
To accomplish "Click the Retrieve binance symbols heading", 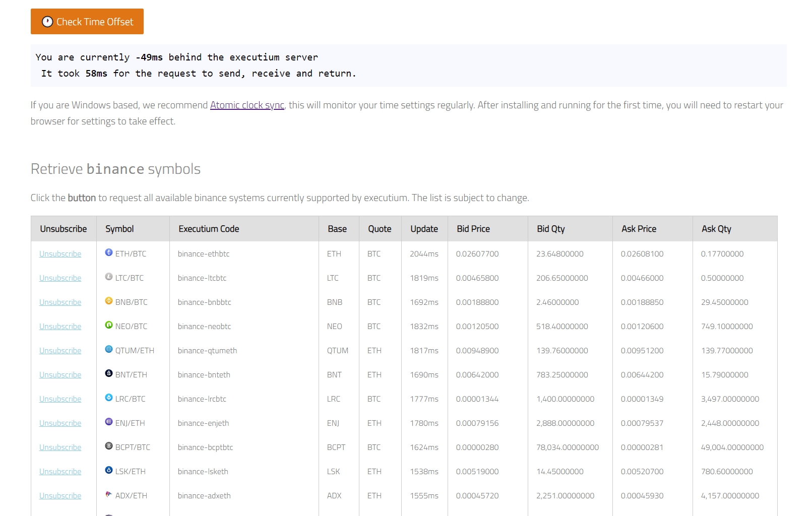I will click(x=115, y=169).
